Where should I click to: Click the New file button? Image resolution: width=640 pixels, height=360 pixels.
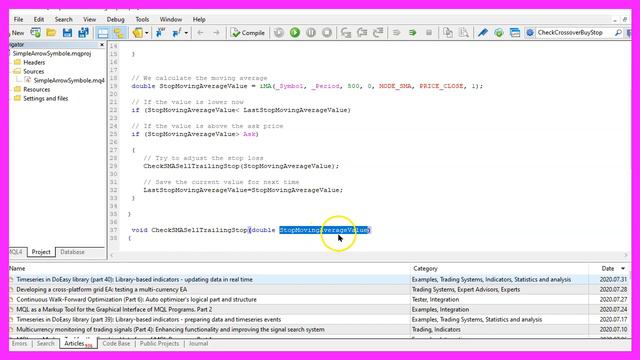(x=17, y=33)
